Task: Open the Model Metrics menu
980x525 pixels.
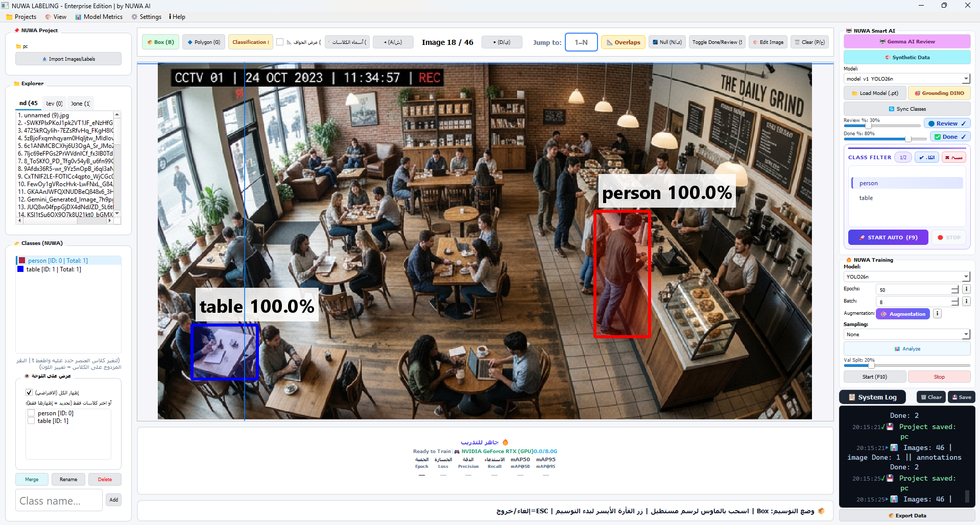Action: (x=99, y=17)
